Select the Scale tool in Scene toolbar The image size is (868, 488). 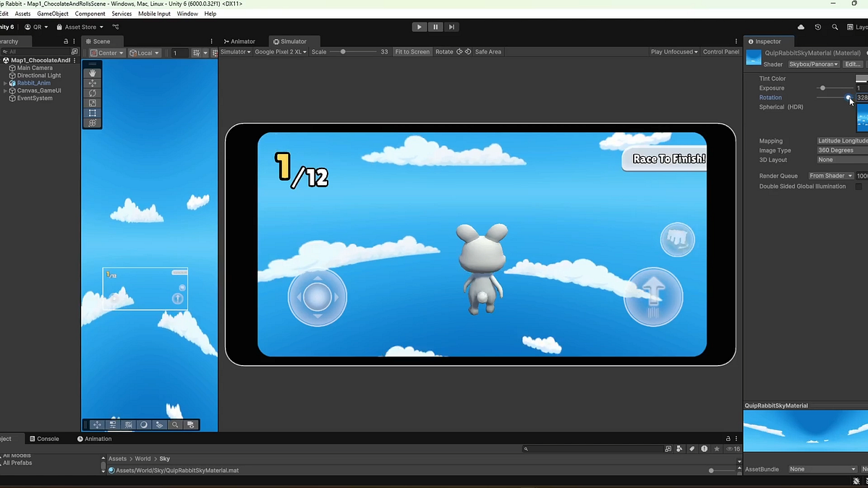pyautogui.click(x=92, y=102)
